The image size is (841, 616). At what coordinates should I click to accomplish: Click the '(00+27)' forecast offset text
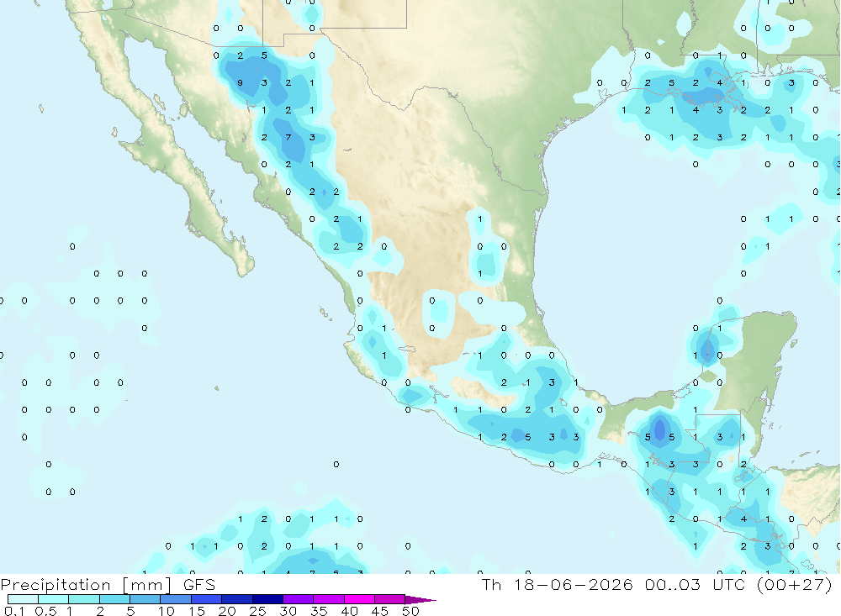tap(794, 584)
